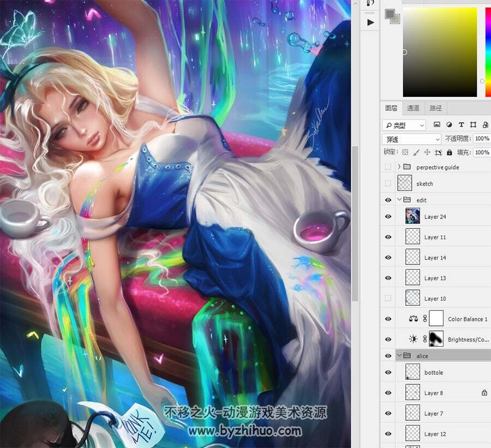Filter layers by shape layers icon
This screenshot has width=491, height=448.
(x=473, y=124)
